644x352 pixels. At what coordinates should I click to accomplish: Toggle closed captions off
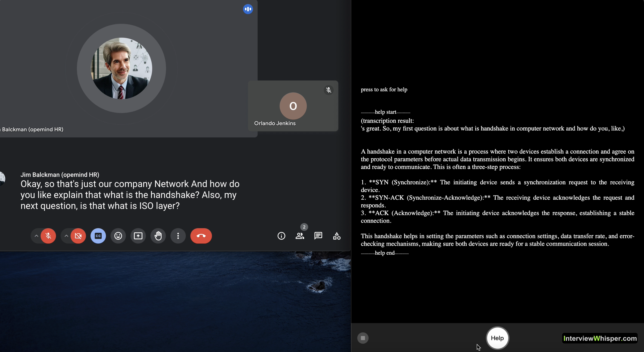click(x=98, y=236)
